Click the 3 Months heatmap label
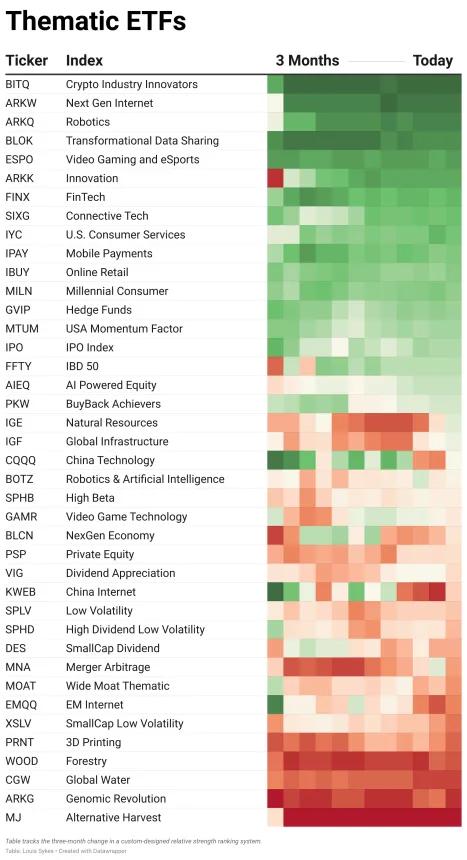The height and width of the screenshot is (860, 467). [307, 60]
